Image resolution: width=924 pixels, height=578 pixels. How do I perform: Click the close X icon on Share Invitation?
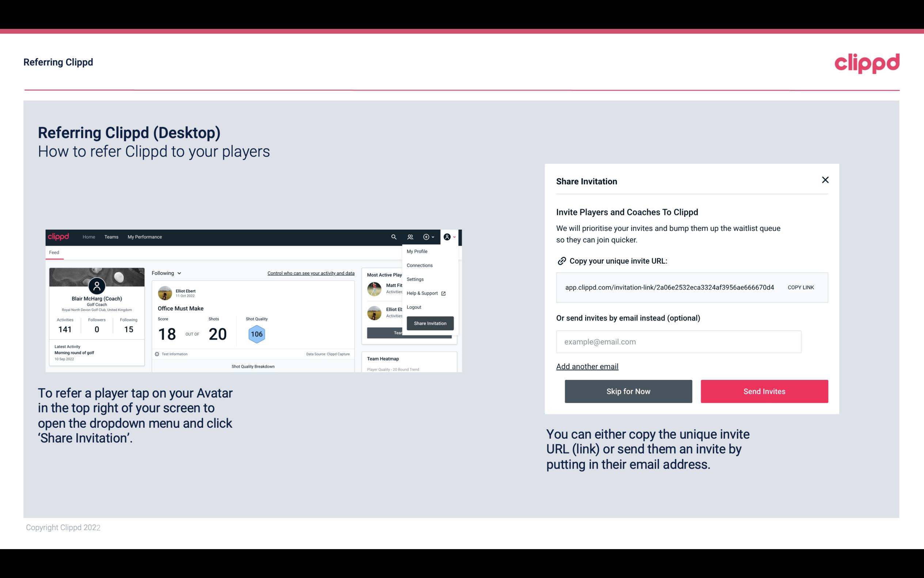824,180
